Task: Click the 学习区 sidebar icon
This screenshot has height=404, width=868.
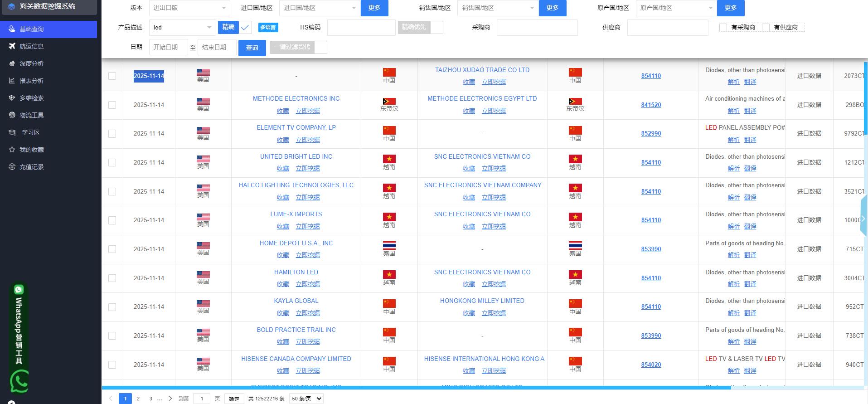Action: 12,132
